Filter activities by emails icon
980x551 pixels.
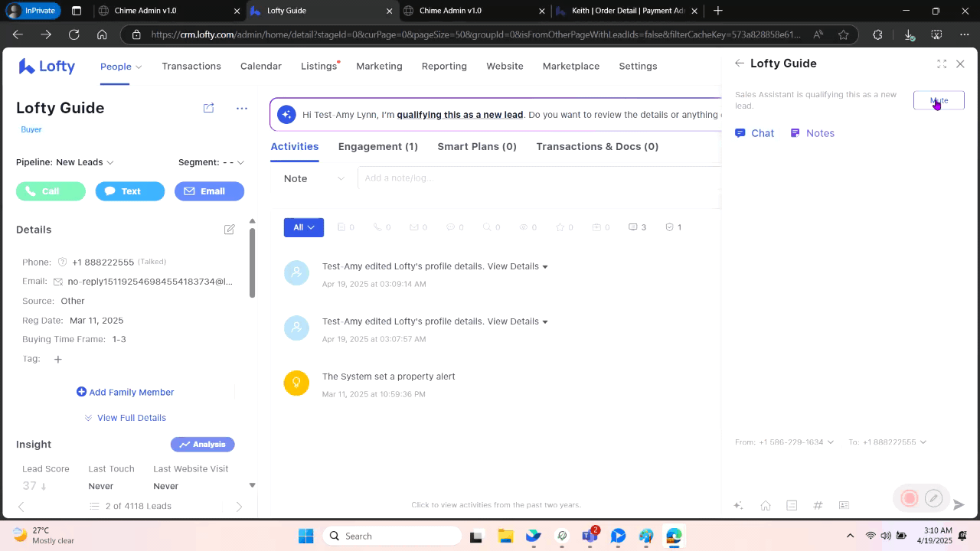pyautogui.click(x=418, y=227)
